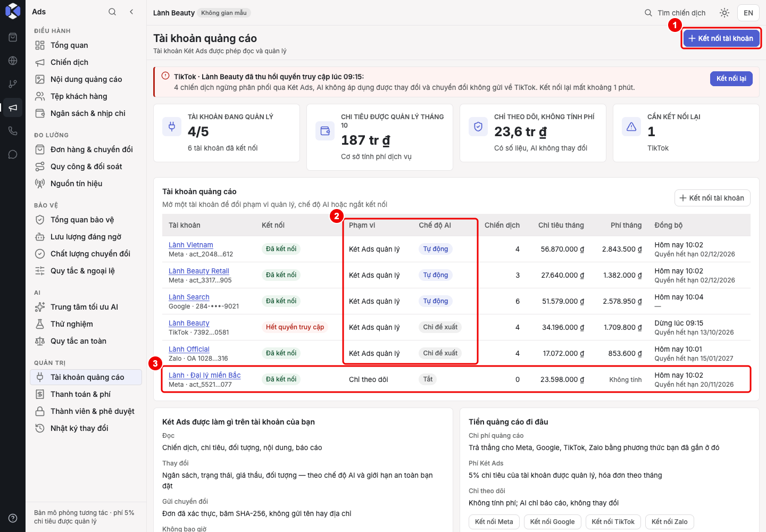The height and width of the screenshot is (532, 766).
Task: Click the blue Kết nối tài khoản button
Action: (721, 38)
